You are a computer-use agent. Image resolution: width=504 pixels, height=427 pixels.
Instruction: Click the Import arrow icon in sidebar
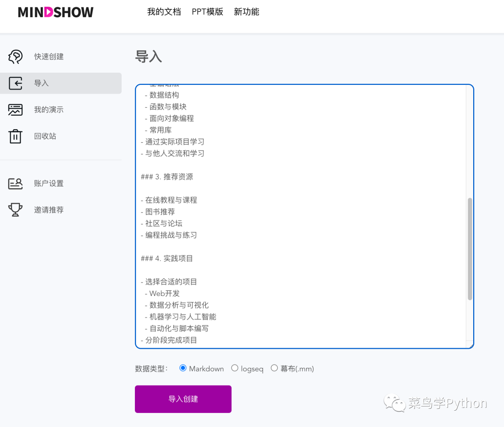[x=15, y=83]
